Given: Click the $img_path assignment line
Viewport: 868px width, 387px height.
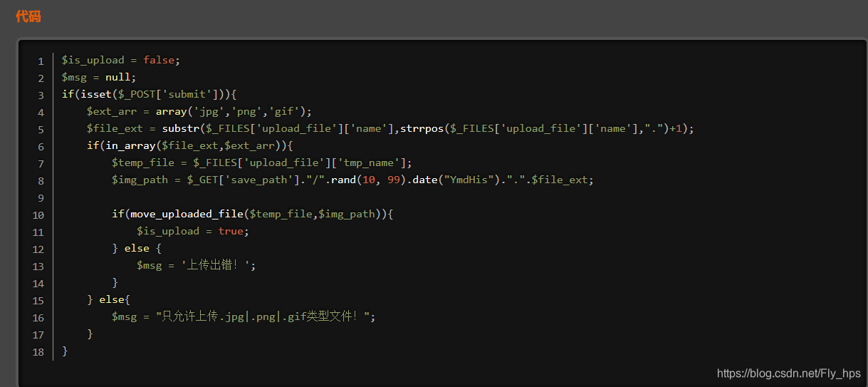Looking at the screenshot, I should 352,180.
